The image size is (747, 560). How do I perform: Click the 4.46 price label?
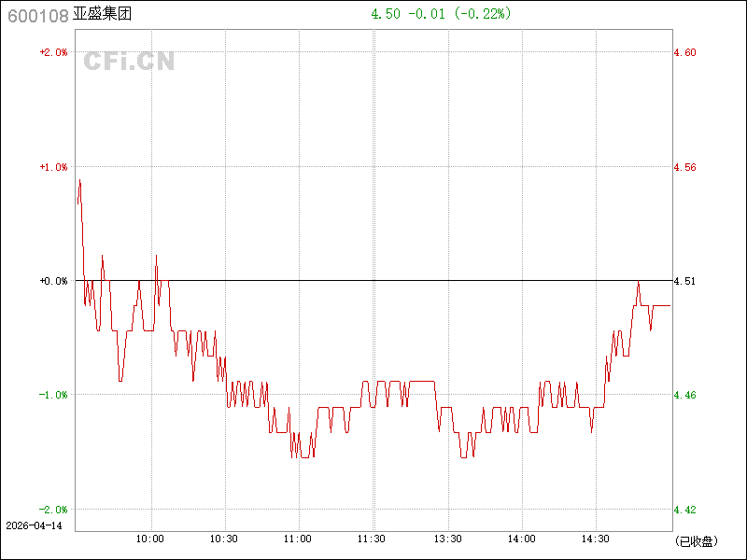pyautogui.click(x=684, y=395)
